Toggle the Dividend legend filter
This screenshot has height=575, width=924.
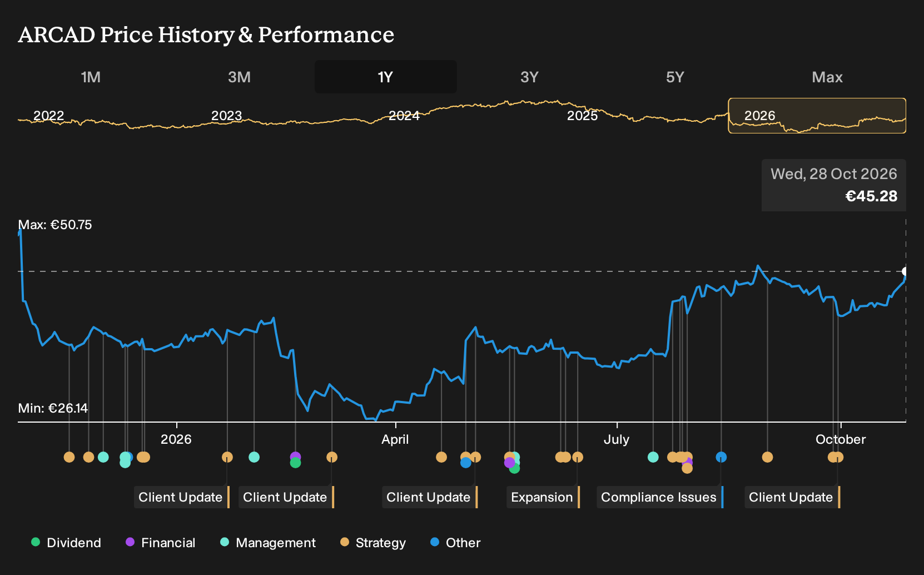click(x=66, y=543)
